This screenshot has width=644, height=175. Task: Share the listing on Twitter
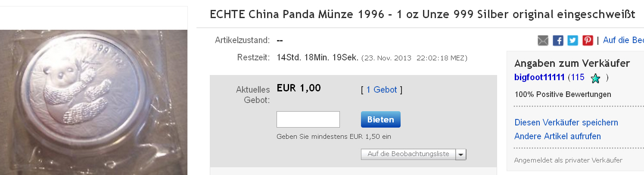click(x=572, y=41)
